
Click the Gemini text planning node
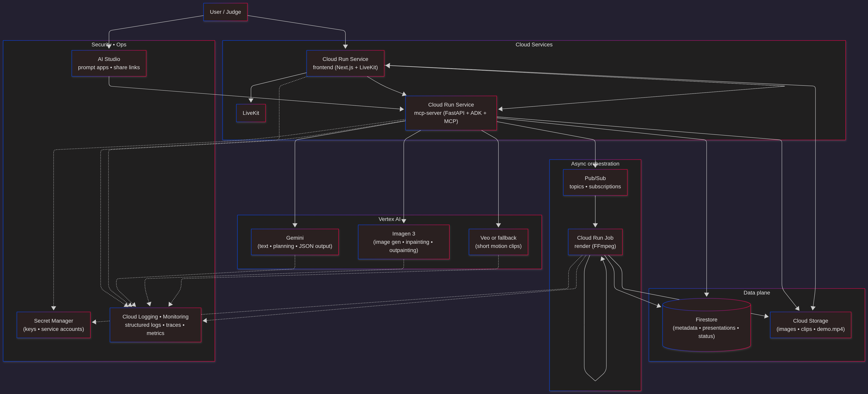[295, 242]
